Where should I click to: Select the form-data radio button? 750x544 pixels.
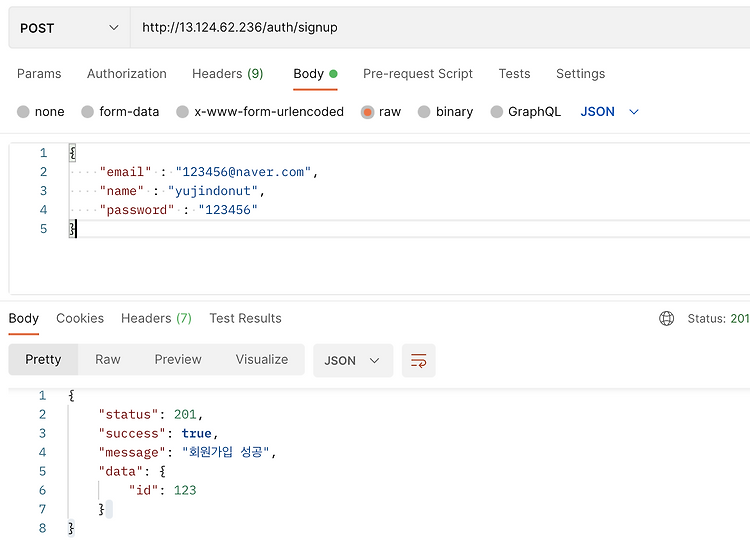click(x=88, y=112)
